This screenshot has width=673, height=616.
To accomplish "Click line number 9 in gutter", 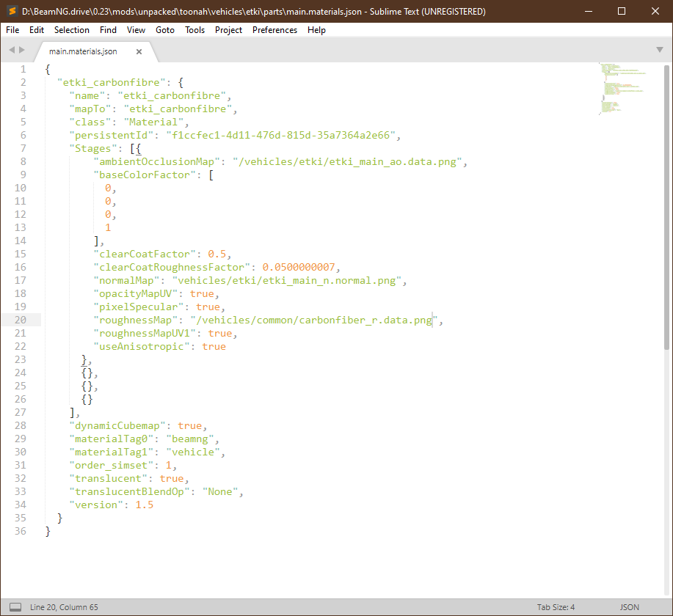I will click(23, 175).
